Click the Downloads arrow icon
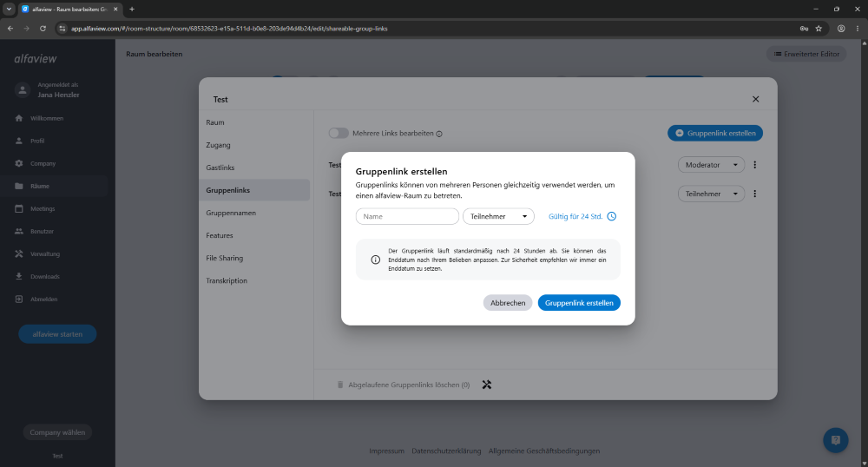 click(19, 276)
